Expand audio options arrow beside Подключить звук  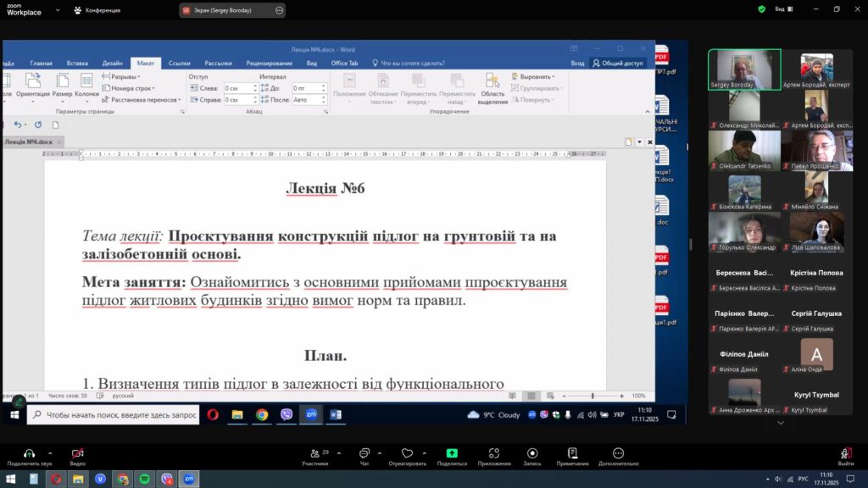click(x=50, y=452)
